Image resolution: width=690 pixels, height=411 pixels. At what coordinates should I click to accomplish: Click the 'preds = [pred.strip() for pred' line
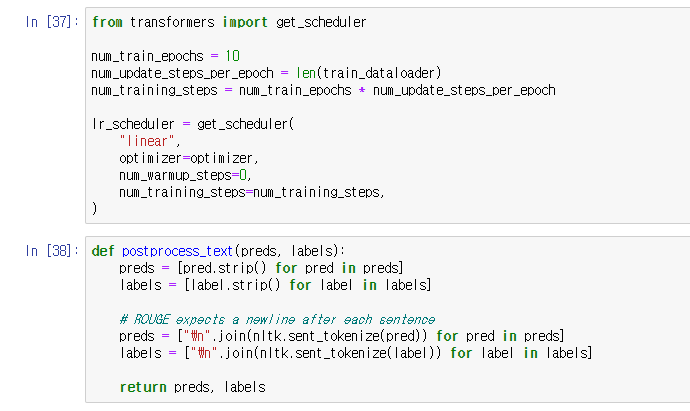coord(261,268)
